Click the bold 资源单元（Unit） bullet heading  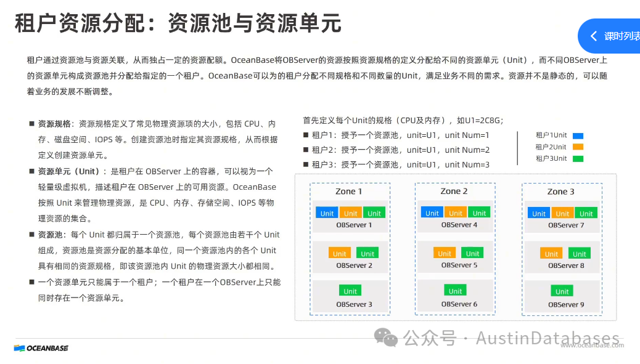coord(69,172)
